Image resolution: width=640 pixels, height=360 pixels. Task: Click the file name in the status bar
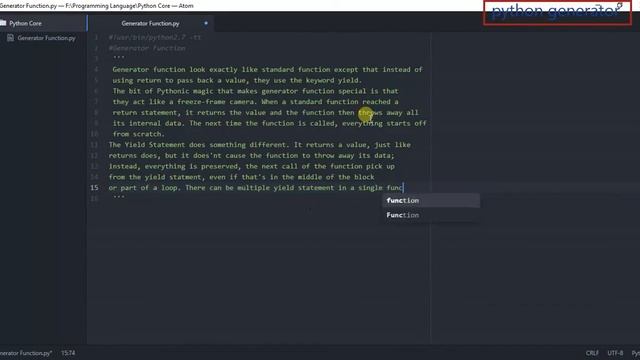(x=26, y=353)
